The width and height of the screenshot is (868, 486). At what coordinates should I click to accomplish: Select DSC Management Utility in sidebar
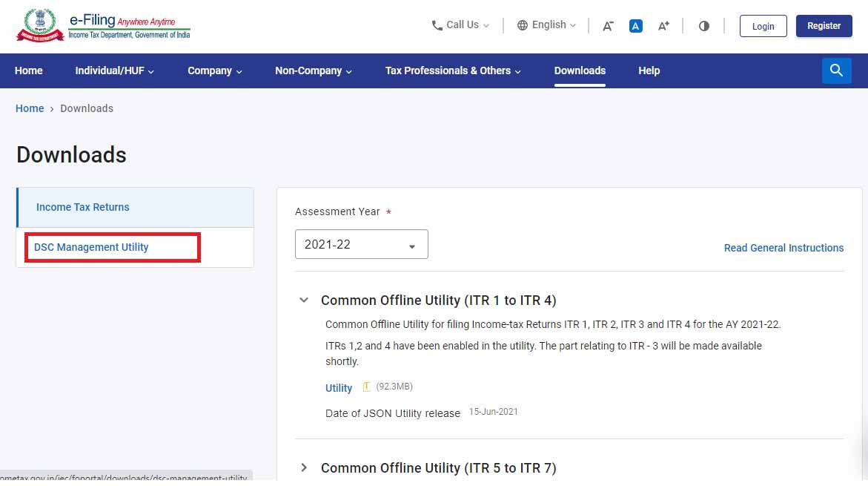91,247
